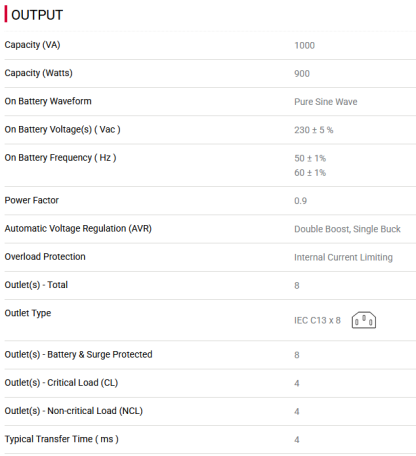Screen dimensions: 416x456
Task: Select the Typical Transfer Time label
Action: pos(62,439)
